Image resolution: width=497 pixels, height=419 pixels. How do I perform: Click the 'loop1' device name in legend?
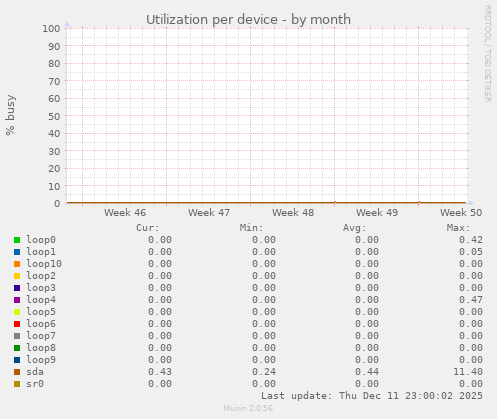click(41, 252)
